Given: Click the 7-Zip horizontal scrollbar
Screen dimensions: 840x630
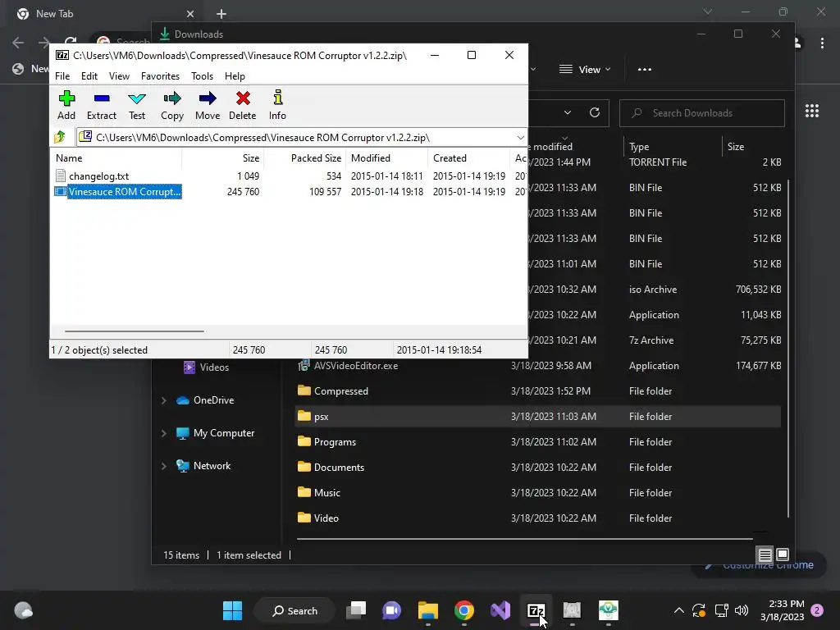Looking at the screenshot, I should tap(134, 331).
